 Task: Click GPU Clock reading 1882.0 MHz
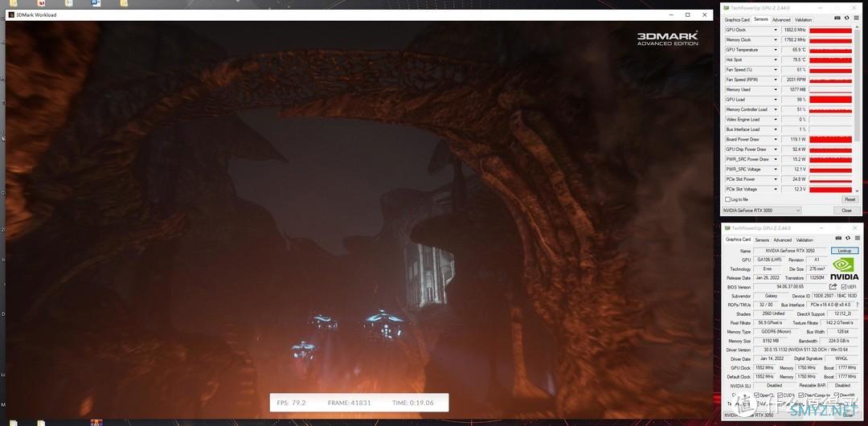tap(794, 30)
